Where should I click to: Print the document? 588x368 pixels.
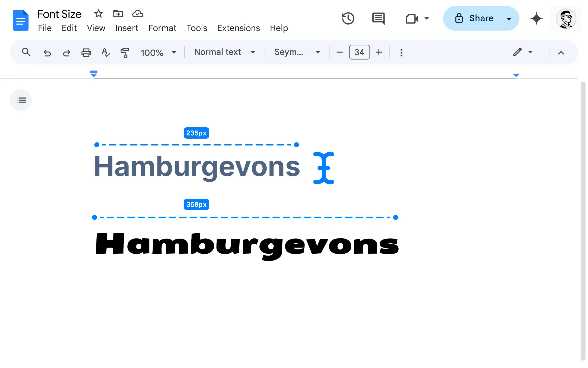pos(86,53)
